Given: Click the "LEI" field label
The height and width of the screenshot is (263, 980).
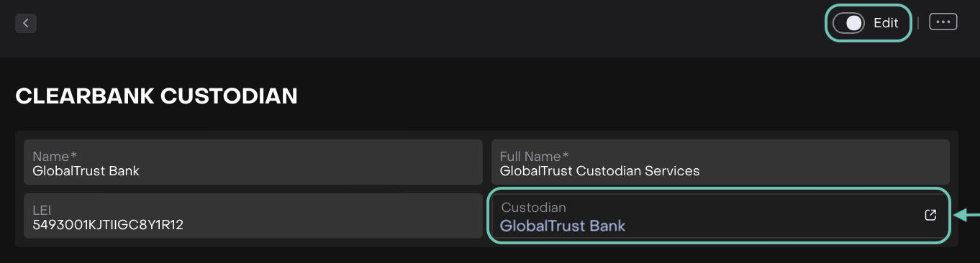Looking at the screenshot, I should [42, 211].
